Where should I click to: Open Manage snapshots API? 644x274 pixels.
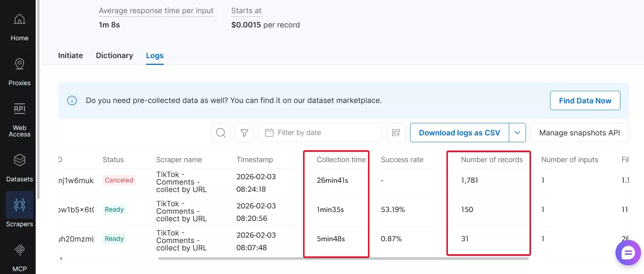tap(579, 133)
